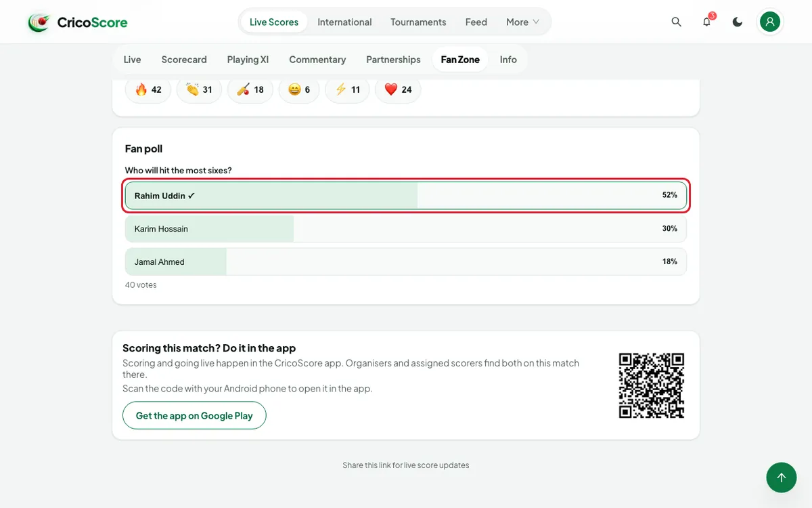The width and height of the screenshot is (812, 508).
Task: Open the Feed section
Action: [x=476, y=22]
